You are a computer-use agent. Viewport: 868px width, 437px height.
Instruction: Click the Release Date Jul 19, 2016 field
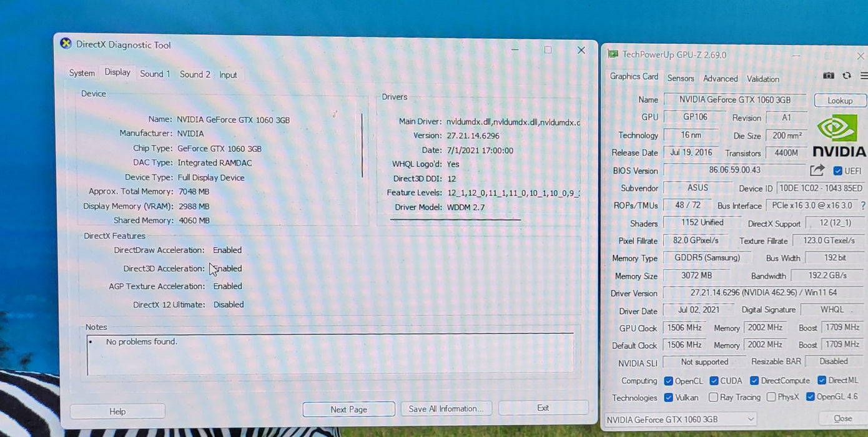(x=691, y=152)
